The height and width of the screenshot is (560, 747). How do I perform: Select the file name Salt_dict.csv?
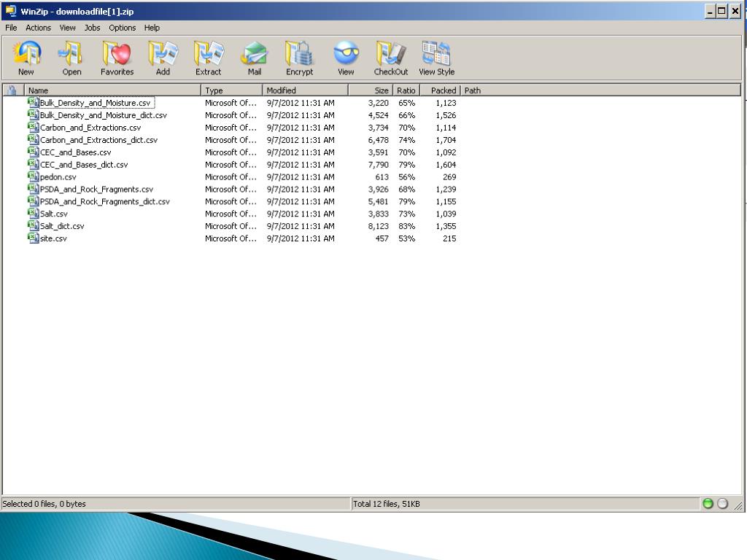pos(62,227)
